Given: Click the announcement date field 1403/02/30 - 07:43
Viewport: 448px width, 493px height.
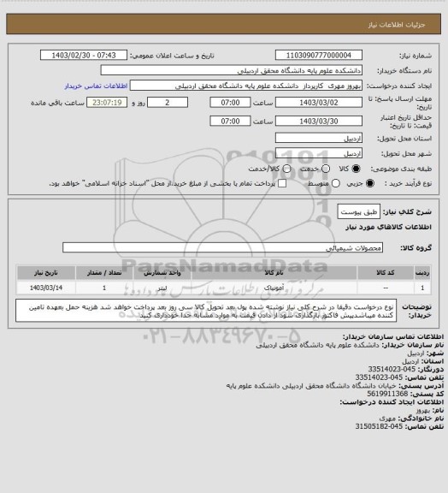Looking at the screenshot, I should 84,55.
